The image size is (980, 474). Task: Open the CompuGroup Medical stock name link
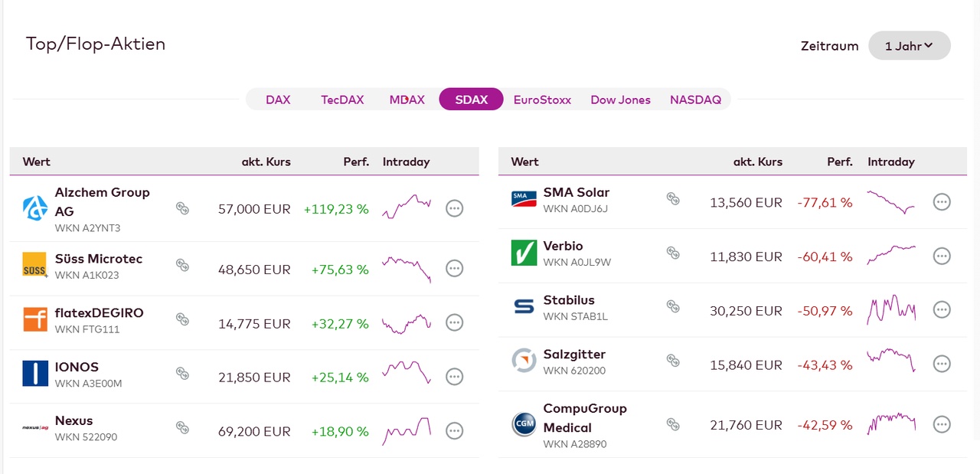(x=585, y=418)
